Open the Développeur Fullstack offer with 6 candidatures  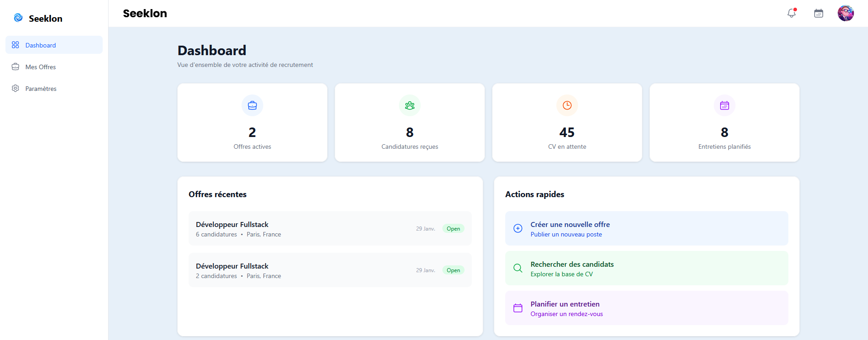tap(232, 225)
